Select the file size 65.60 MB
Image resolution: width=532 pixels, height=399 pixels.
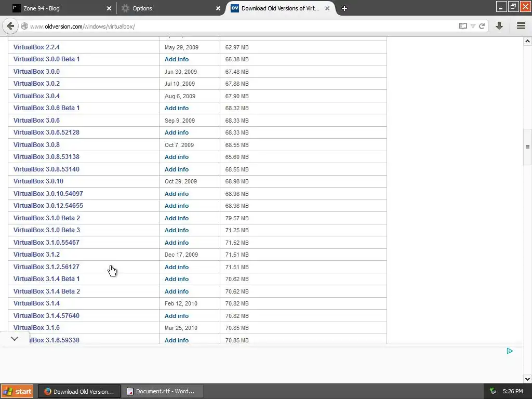coord(237,157)
